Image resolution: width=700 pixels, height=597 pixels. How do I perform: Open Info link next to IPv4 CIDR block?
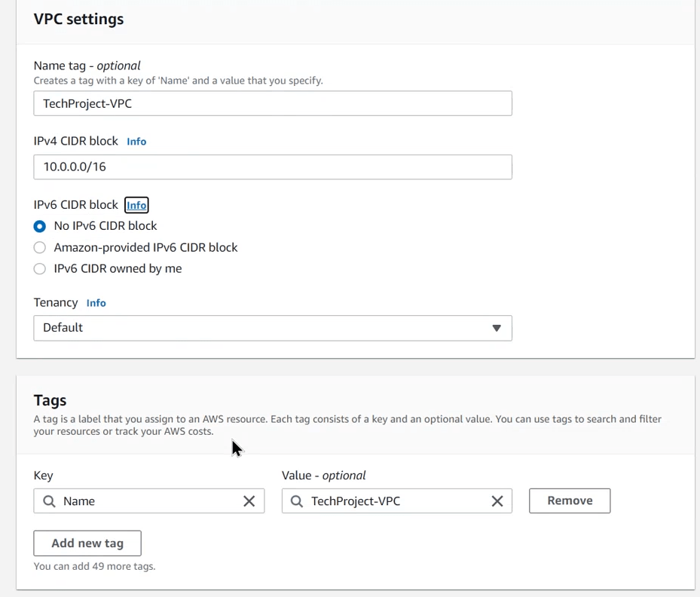click(x=136, y=142)
